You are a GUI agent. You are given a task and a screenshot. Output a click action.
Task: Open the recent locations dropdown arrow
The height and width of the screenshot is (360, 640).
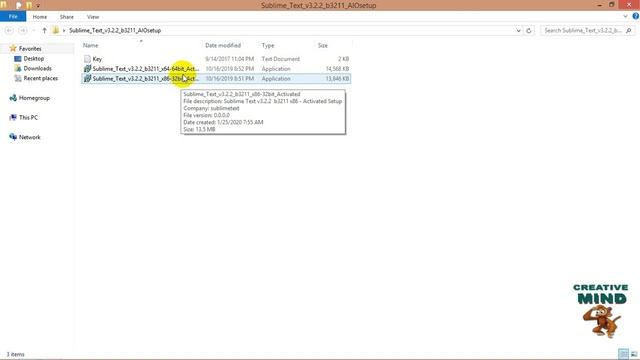(x=33, y=31)
